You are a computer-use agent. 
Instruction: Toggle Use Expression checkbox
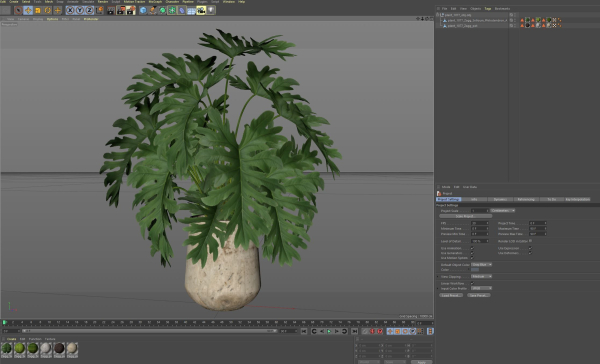530,248
